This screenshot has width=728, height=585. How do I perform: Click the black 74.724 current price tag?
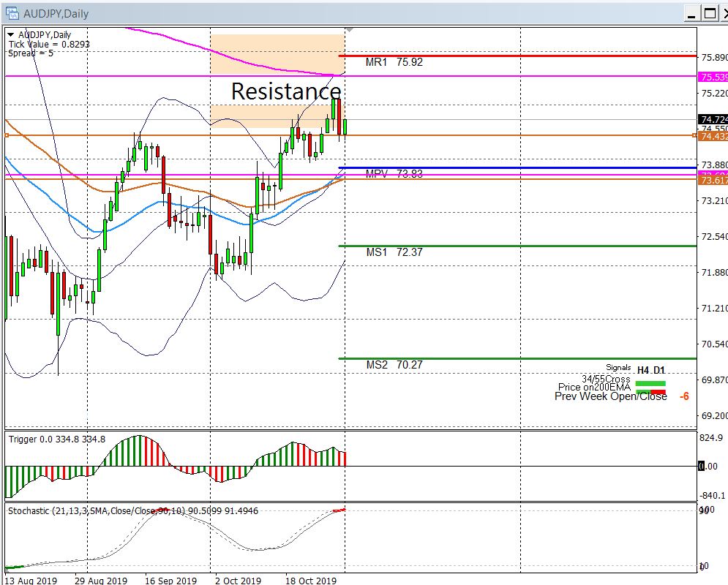pos(713,119)
